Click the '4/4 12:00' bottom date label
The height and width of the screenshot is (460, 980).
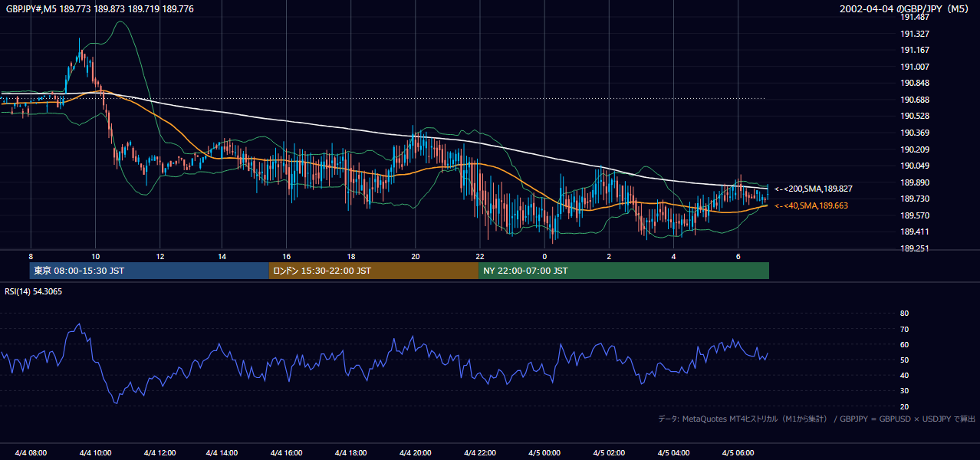[159, 452]
